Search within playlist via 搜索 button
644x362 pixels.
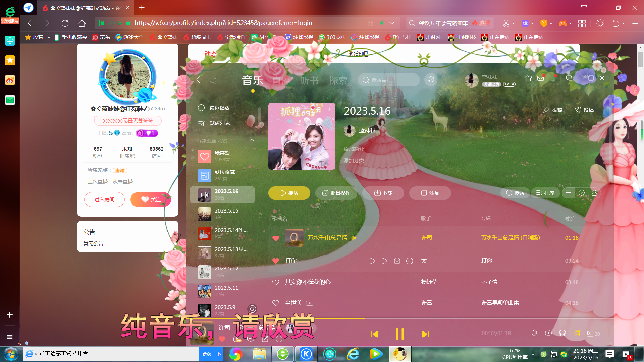(515, 193)
